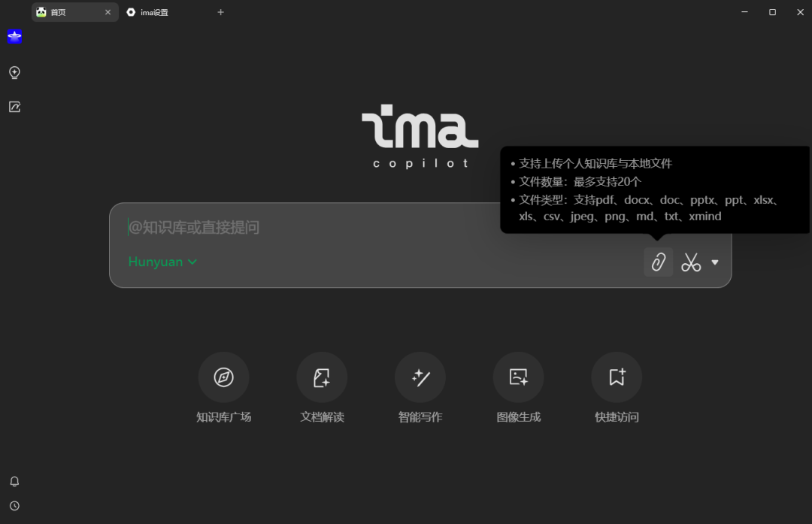Open notifications bell icon

click(x=14, y=481)
